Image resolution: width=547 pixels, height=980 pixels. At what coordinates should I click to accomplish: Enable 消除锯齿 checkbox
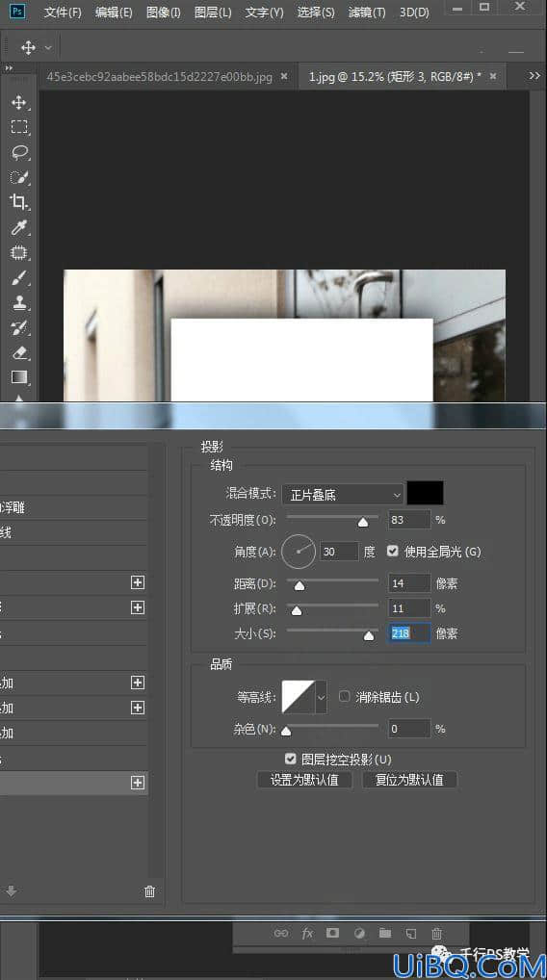344,696
